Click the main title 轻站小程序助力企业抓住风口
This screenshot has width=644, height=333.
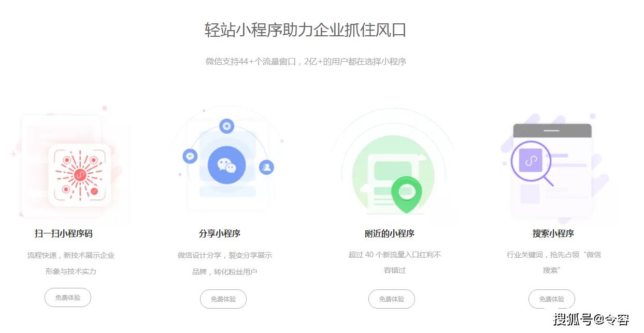point(305,30)
